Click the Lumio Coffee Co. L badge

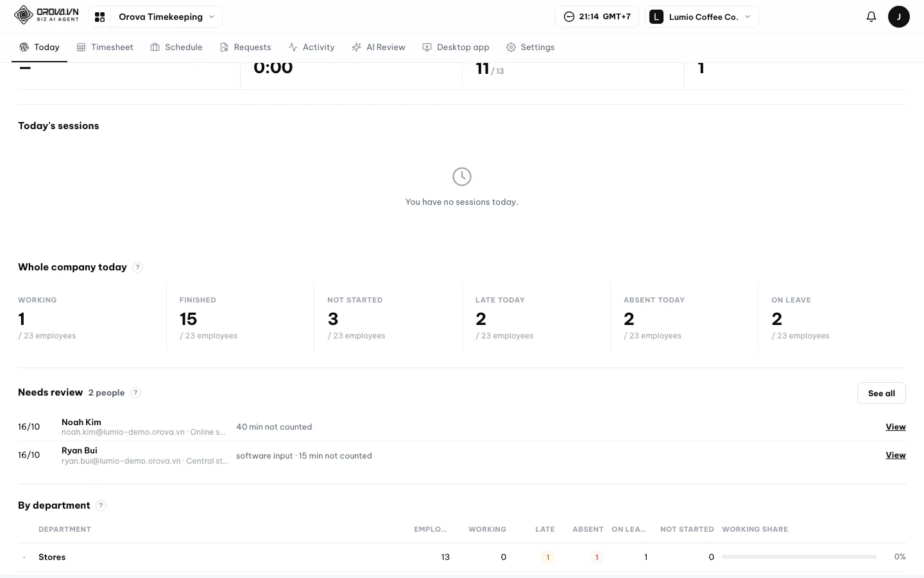(656, 17)
